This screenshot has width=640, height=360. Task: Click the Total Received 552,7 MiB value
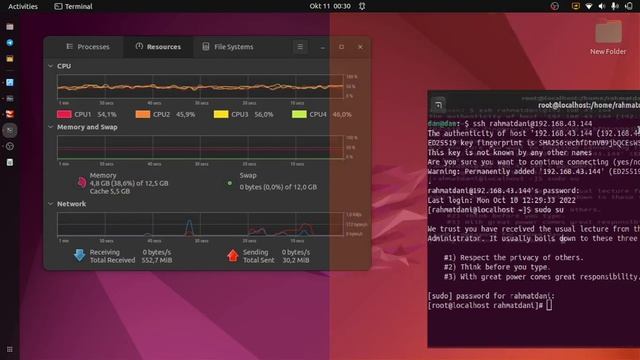(157, 260)
